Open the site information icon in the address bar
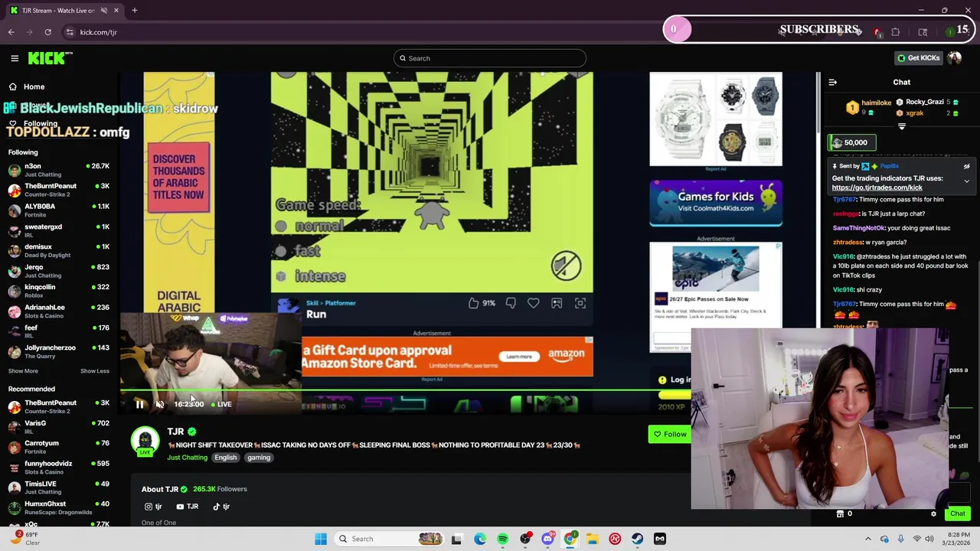The height and width of the screenshot is (551, 980). (70, 32)
